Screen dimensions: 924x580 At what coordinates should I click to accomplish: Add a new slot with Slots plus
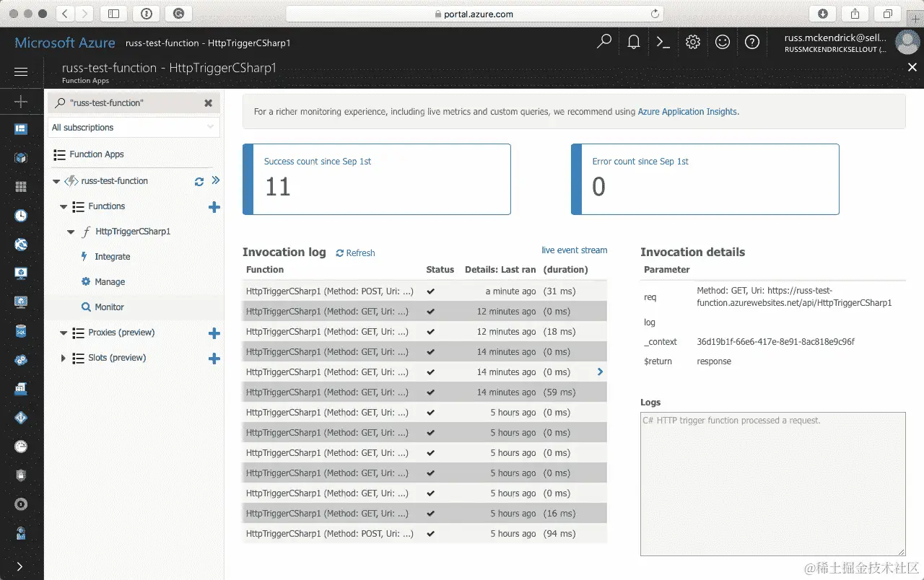(x=214, y=359)
